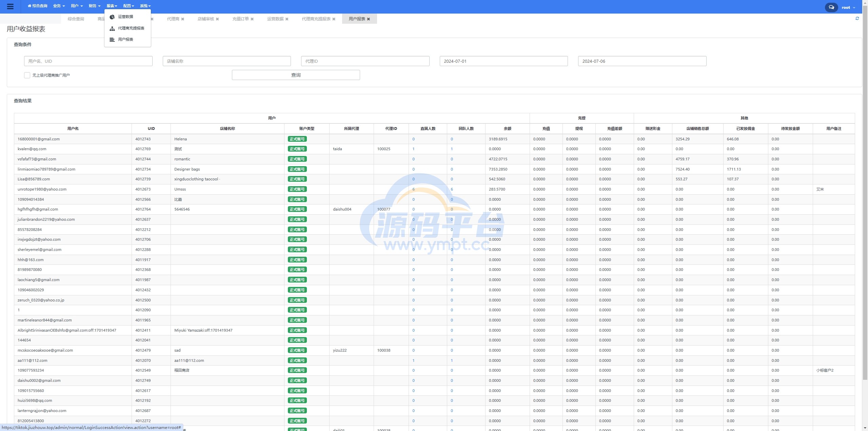Viewport: 868px width, 431px height.
Task: Open the root account dropdown
Action: click(849, 7)
